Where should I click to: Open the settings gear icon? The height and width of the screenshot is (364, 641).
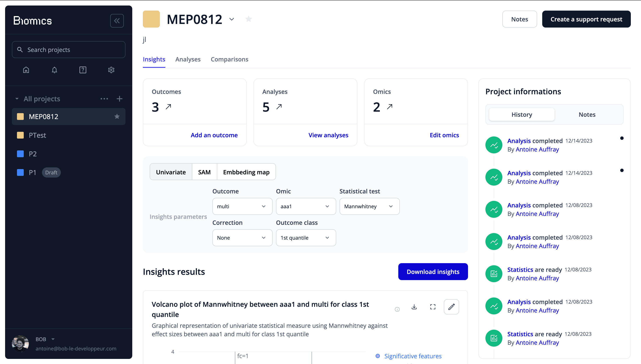[x=111, y=70]
